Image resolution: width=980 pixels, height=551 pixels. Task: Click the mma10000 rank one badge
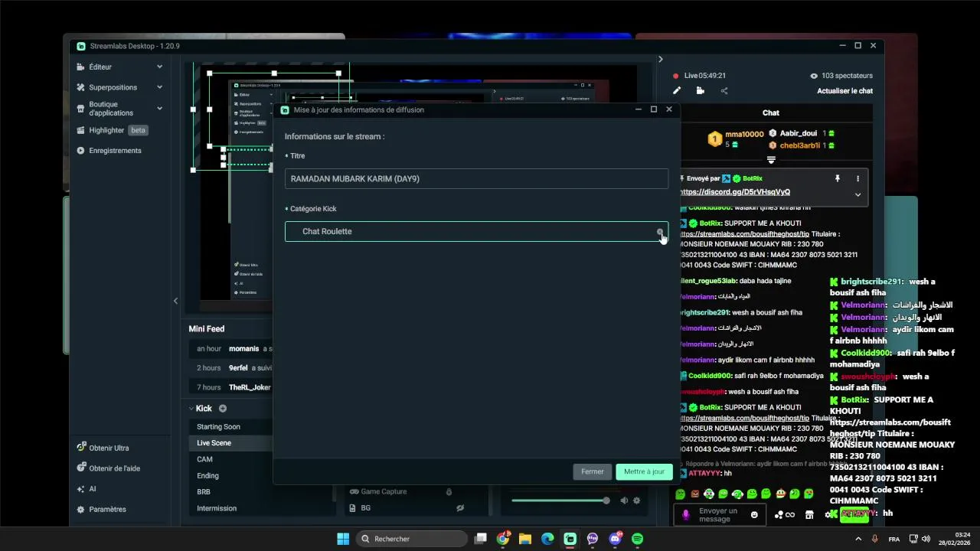click(x=714, y=139)
